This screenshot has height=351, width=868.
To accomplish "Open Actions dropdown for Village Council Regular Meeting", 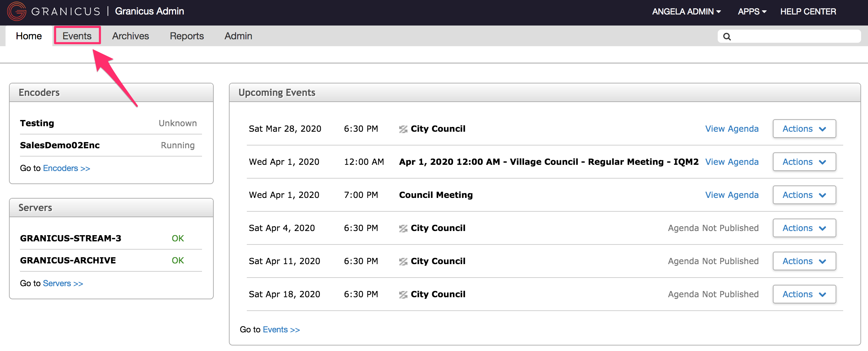I will coord(804,162).
